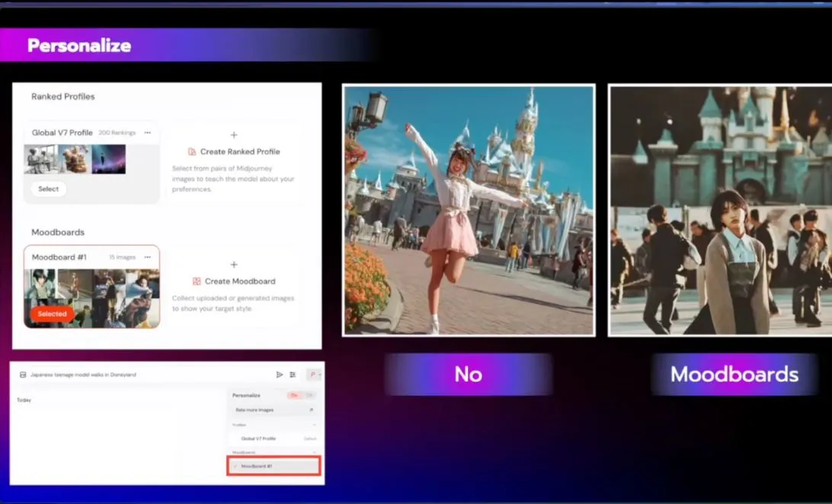Viewport: 832px width, 504px height.
Task: Click the 'Ranked Profiles' heading
Action: point(63,97)
